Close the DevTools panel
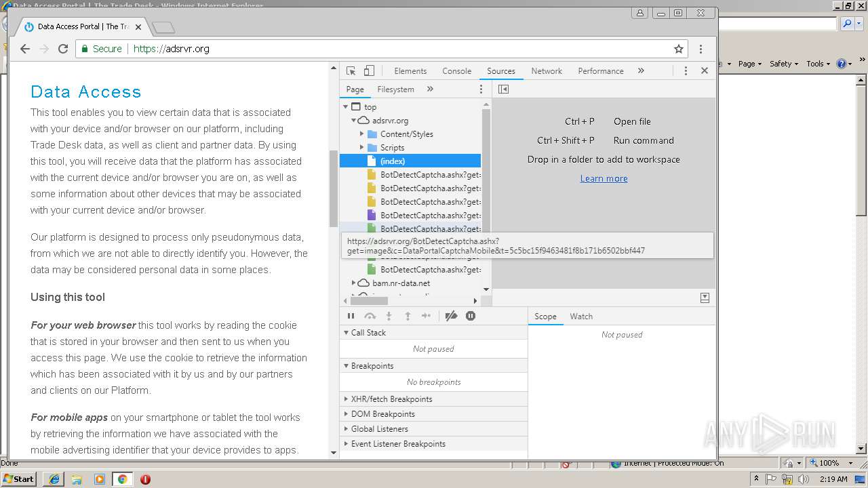The image size is (868, 488). [x=705, y=70]
